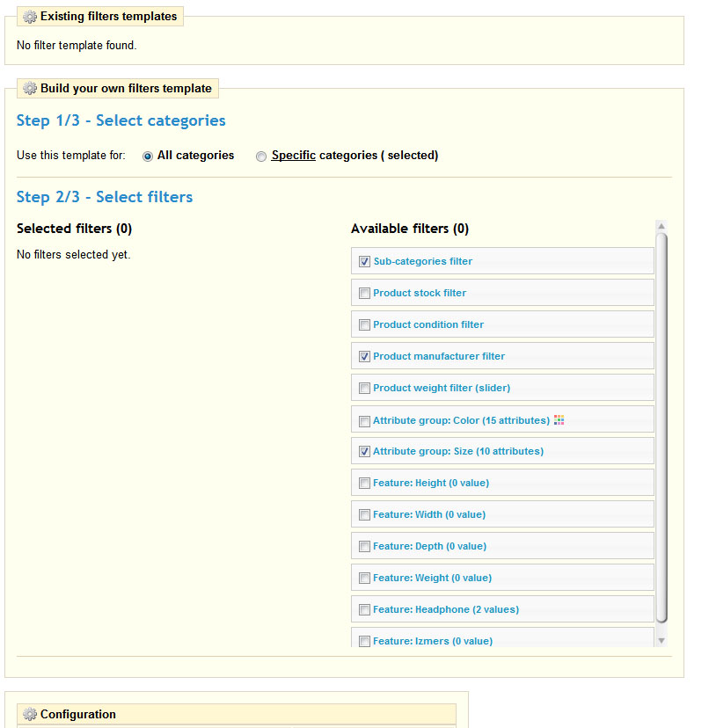This screenshot has width=709, height=728.
Task: Click the available filters scrollbar thumb
Action: [x=661, y=427]
